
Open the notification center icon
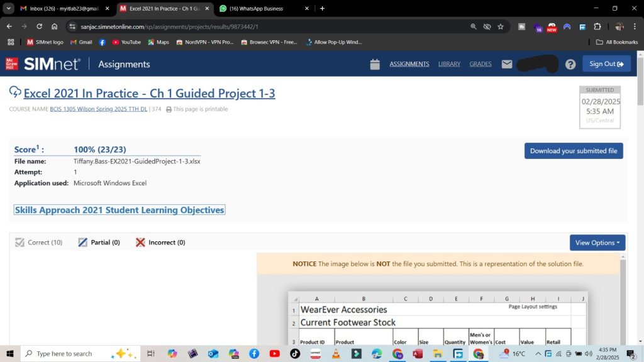631,353
